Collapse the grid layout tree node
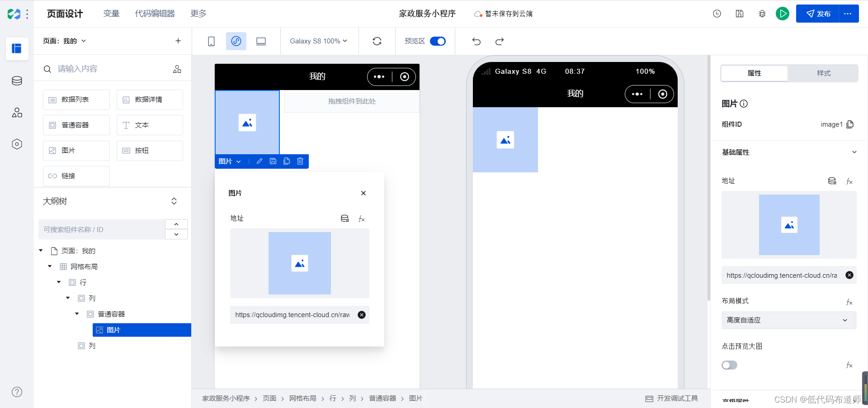 pos(50,266)
